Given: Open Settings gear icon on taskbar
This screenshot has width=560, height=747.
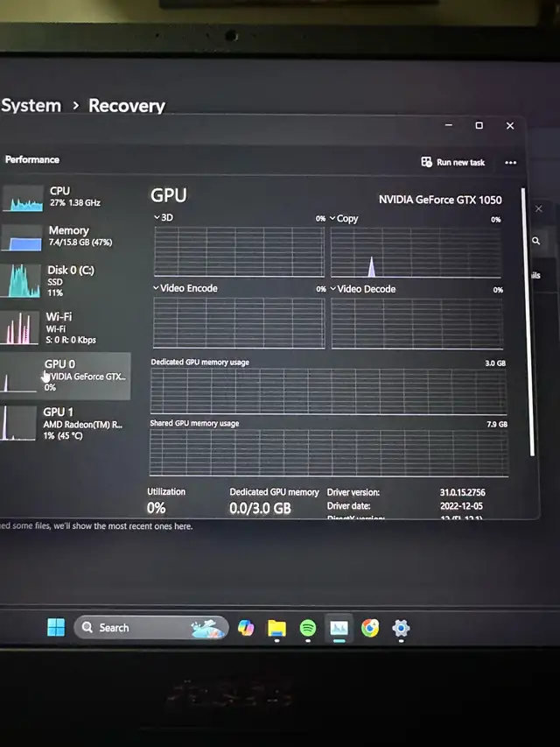Looking at the screenshot, I should [x=401, y=629].
